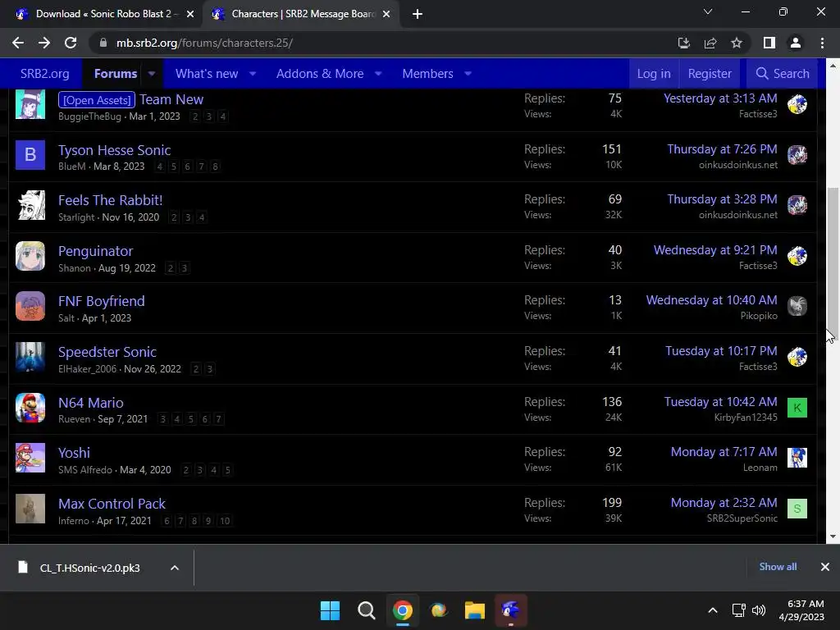Click SMS Alfredo's avatar on Yoshi
This screenshot has height=630, width=840.
pos(30,458)
